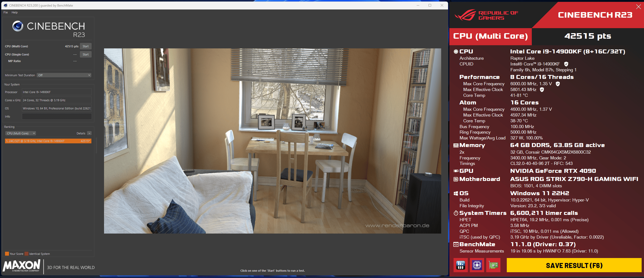Open the File menu
This screenshot has height=278, width=644.
pyautogui.click(x=6, y=12)
